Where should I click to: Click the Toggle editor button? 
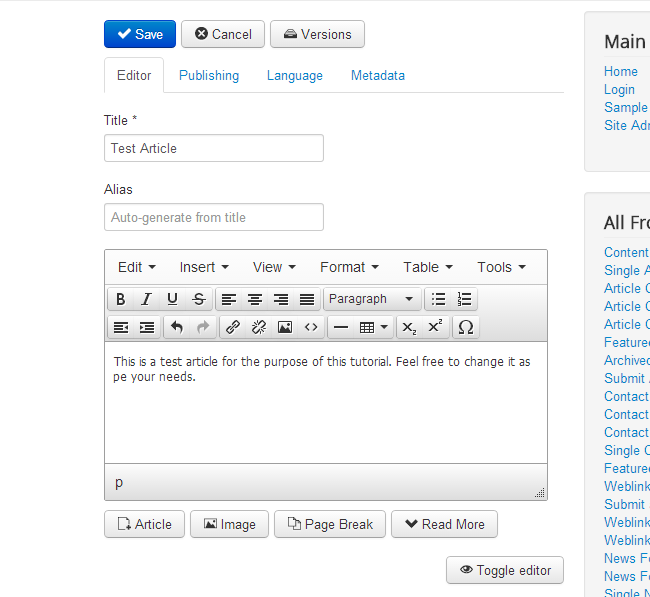coord(505,570)
